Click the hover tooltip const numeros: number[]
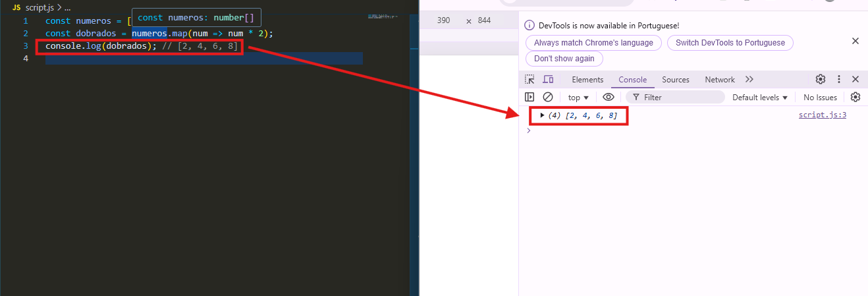 [x=196, y=18]
